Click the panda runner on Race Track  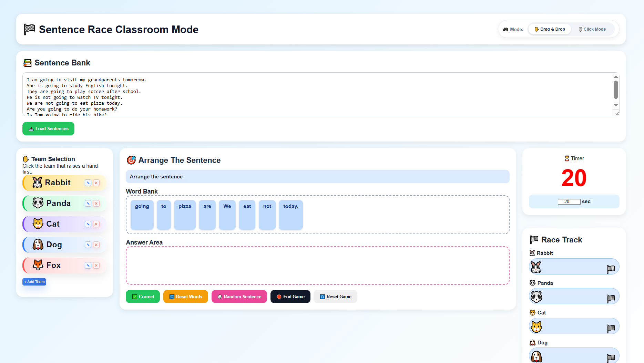coord(536,297)
